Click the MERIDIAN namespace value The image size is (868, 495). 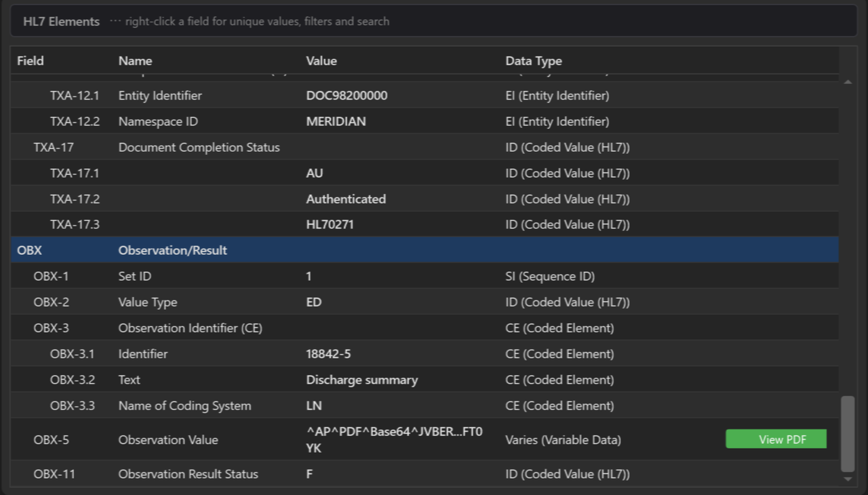point(336,121)
